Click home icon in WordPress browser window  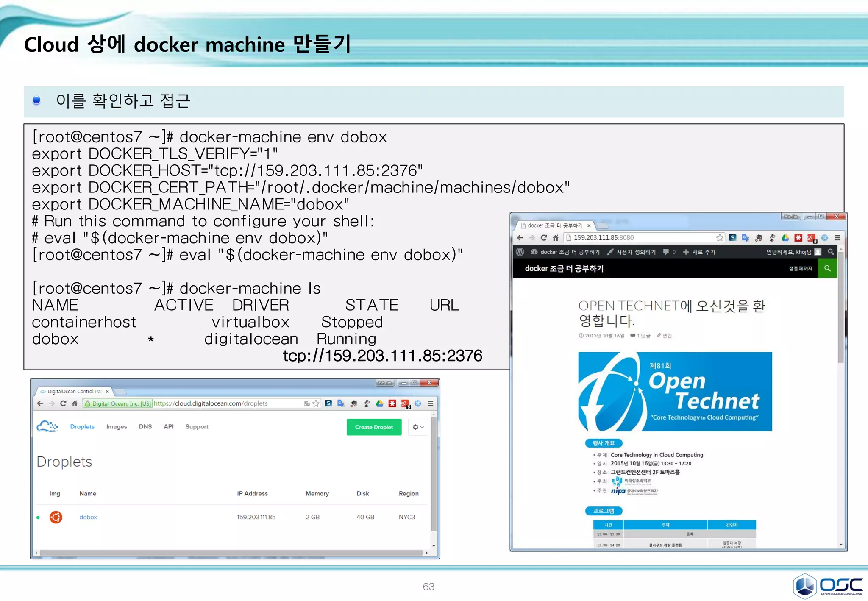pyautogui.click(x=556, y=238)
